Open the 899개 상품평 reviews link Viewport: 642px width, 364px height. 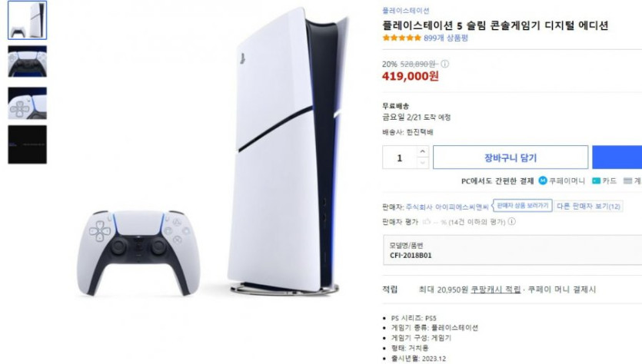[x=446, y=38]
